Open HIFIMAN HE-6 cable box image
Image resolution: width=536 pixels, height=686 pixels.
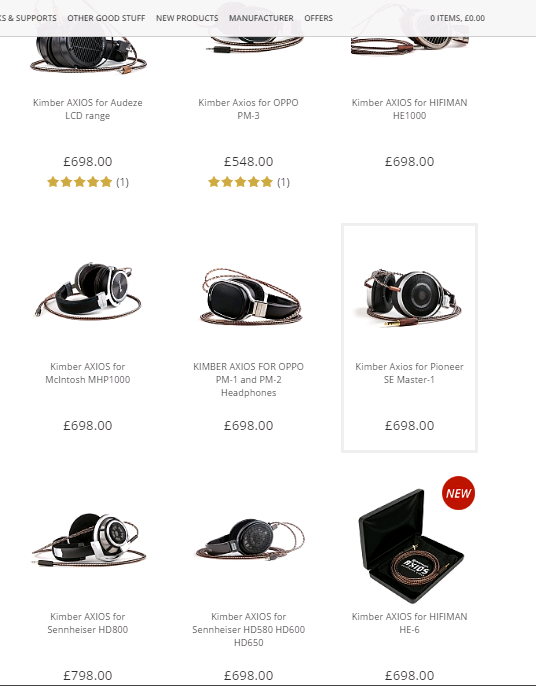(410, 546)
